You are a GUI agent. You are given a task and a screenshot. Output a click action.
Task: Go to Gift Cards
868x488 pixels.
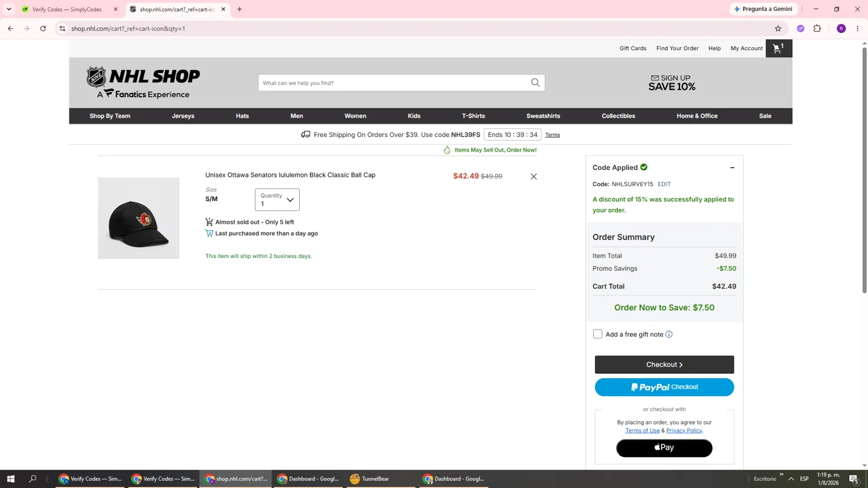(633, 49)
